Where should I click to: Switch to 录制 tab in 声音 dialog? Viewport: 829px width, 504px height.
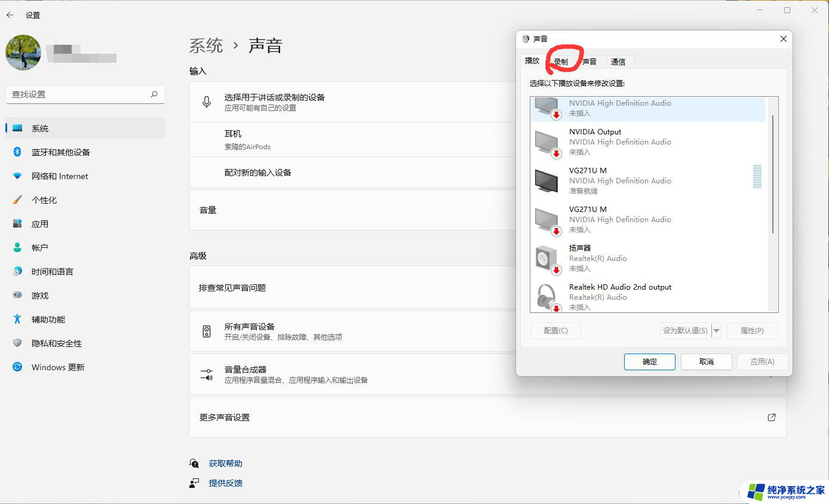pyautogui.click(x=561, y=62)
